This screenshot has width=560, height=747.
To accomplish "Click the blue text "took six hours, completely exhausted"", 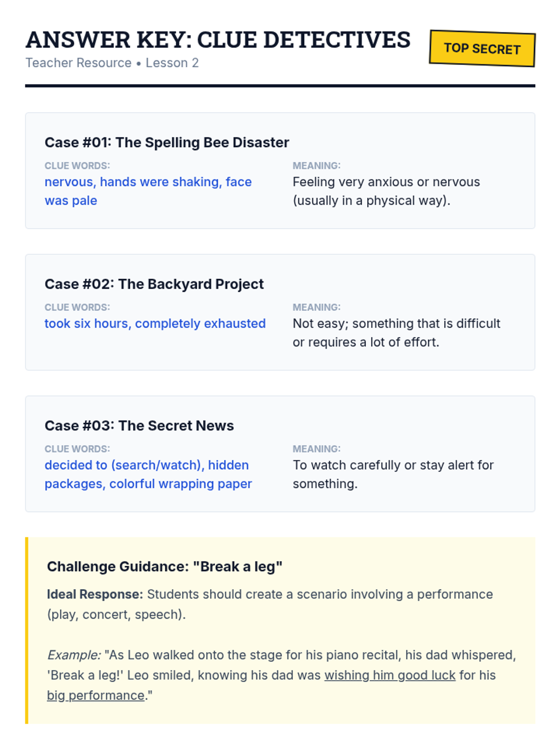I will pos(155,324).
